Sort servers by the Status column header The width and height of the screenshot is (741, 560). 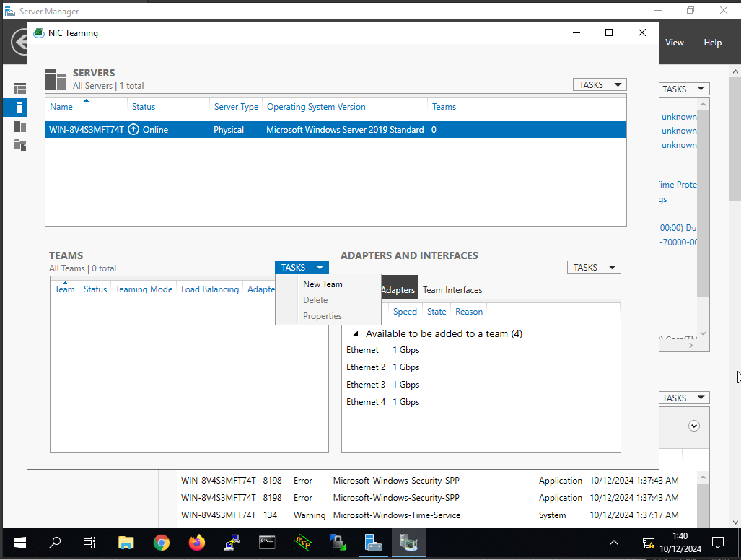click(144, 107)
